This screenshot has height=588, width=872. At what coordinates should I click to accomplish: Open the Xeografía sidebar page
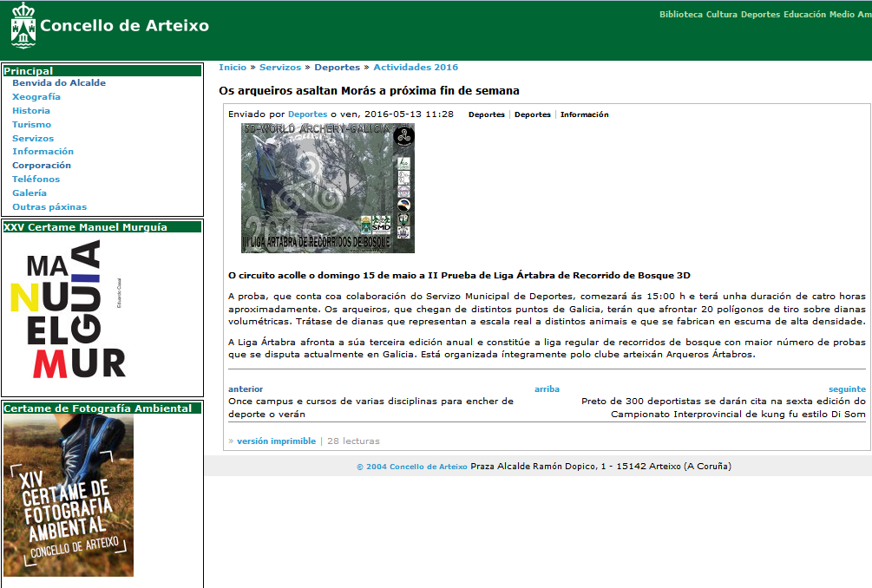point(36,96)
